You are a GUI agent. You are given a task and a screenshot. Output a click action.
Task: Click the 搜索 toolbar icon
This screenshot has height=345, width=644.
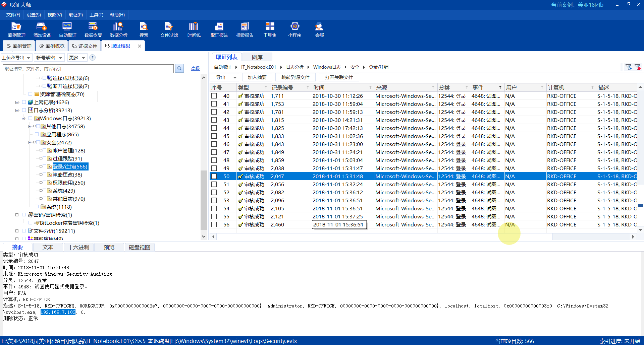pyautogui.click(x=144, y=29)
